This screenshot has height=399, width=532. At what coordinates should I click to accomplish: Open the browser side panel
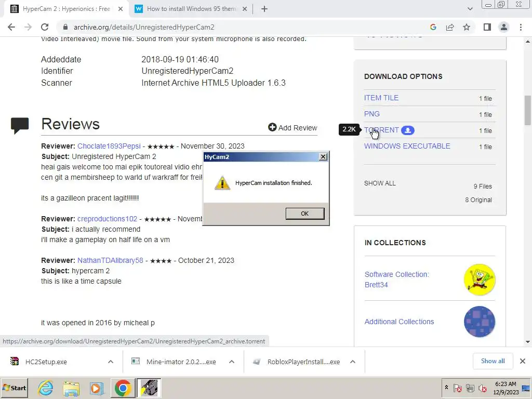487,27
